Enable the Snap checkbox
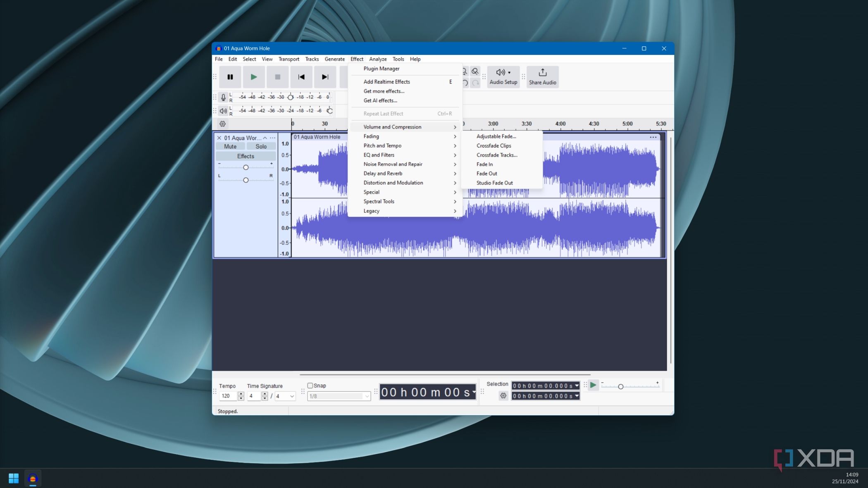Screen dimensions: 868x488 point(310,386)
